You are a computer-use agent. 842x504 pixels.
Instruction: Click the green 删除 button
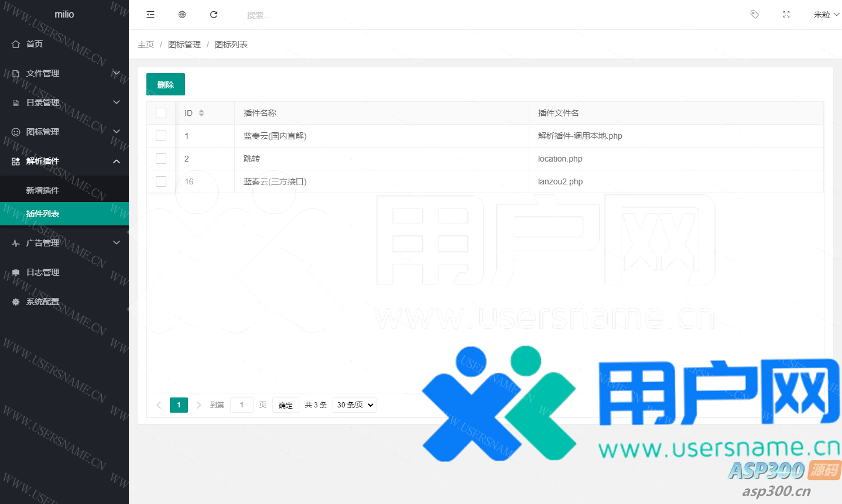pyautogui.click(x=166, y=84)
